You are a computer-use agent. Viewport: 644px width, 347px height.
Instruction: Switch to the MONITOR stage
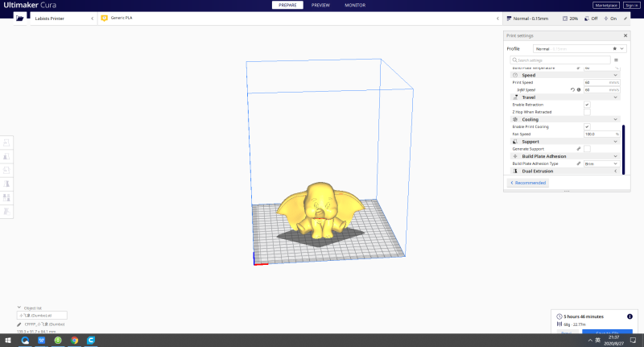355,5
